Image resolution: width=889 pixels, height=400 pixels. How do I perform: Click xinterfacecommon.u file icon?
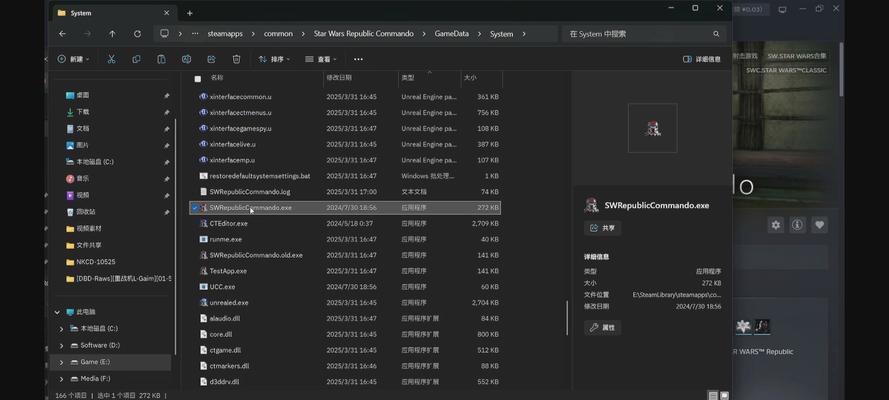tap(204, 96)
